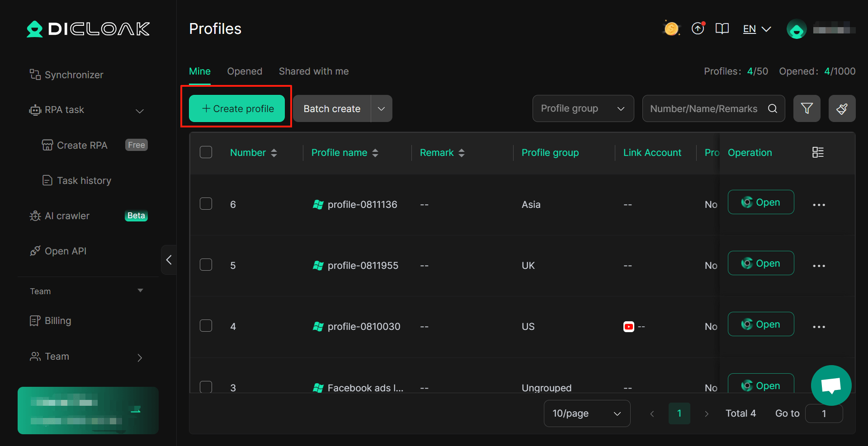Open the column display settings icon
The image size is (868, 446).
818,152
